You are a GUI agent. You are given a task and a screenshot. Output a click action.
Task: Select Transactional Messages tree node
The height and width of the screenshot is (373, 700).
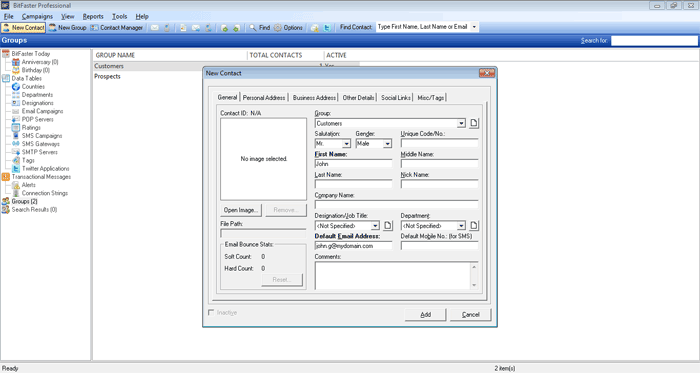(41, 177)
